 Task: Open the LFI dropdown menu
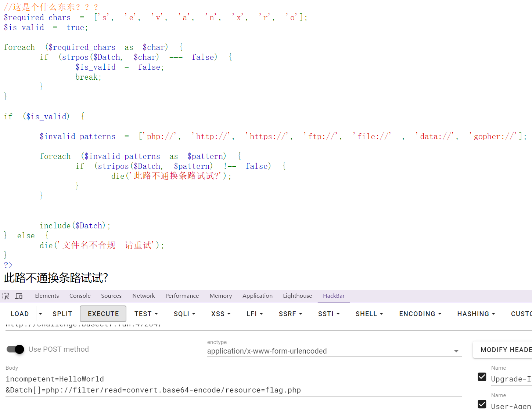click(x=255, y=314)
